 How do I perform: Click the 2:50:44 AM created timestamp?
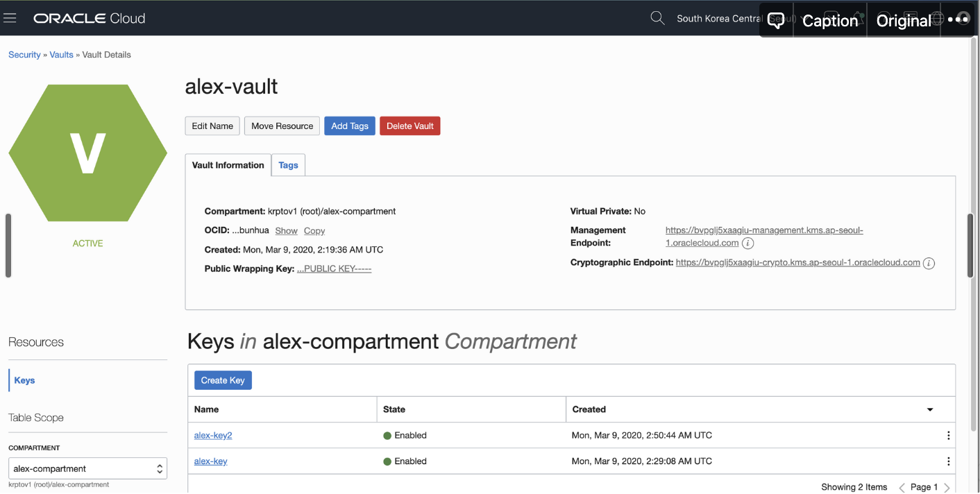pos(642,436)
